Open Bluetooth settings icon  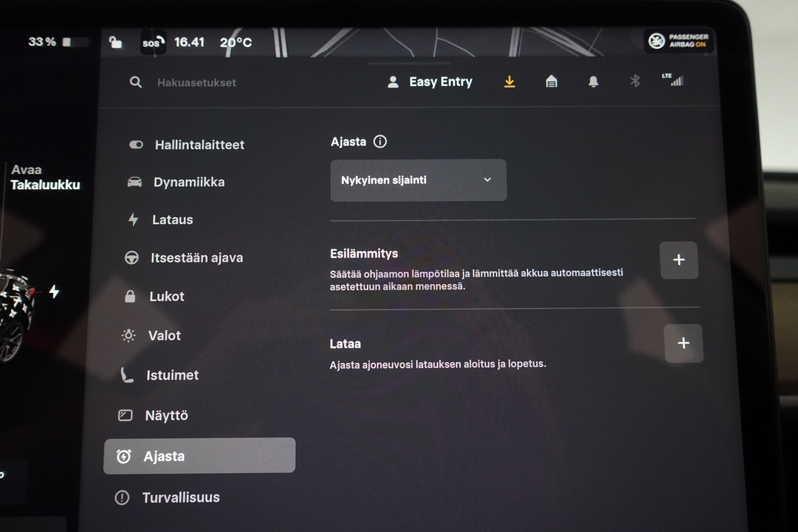tap(635, 80)
